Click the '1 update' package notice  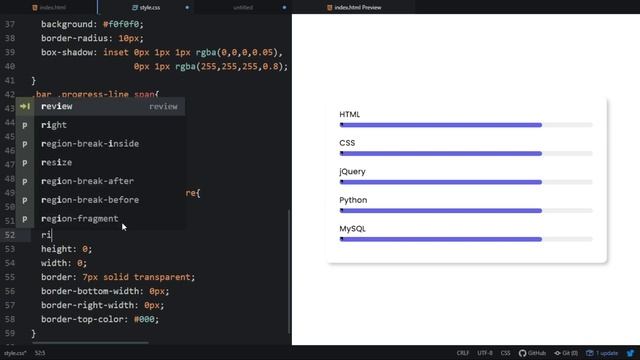point(602,353)
